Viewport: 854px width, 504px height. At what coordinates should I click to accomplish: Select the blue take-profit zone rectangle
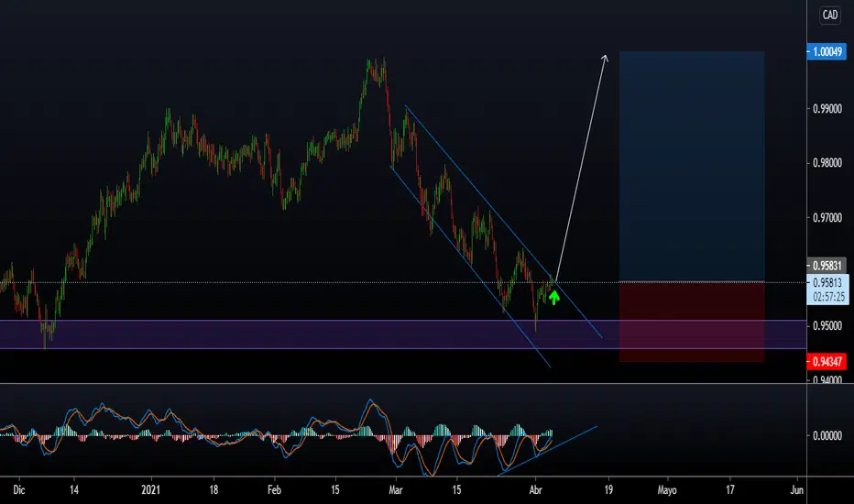pos(691,165)
